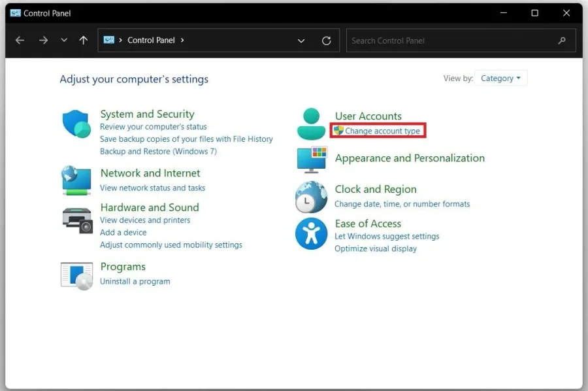Click the Control Panel icon in address bar
The height and width of the screenshot is (391, 588).
[x=108, y=40]
